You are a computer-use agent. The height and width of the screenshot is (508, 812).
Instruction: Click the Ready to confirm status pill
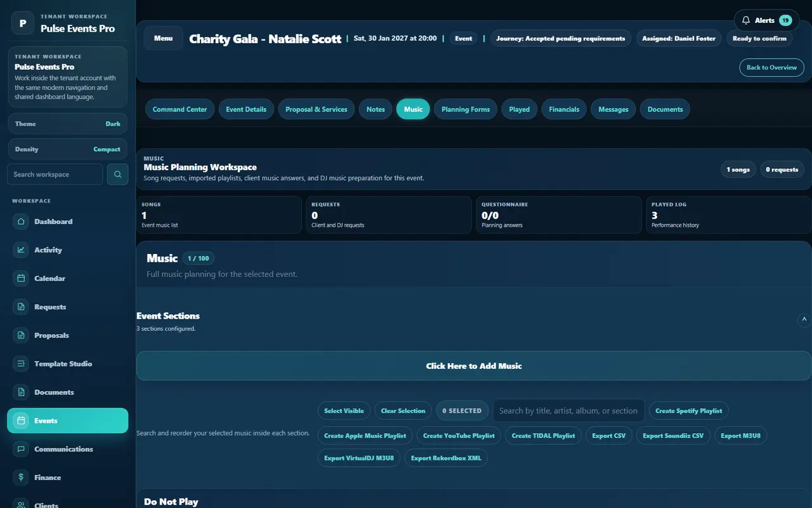click(x=759, y=38)
